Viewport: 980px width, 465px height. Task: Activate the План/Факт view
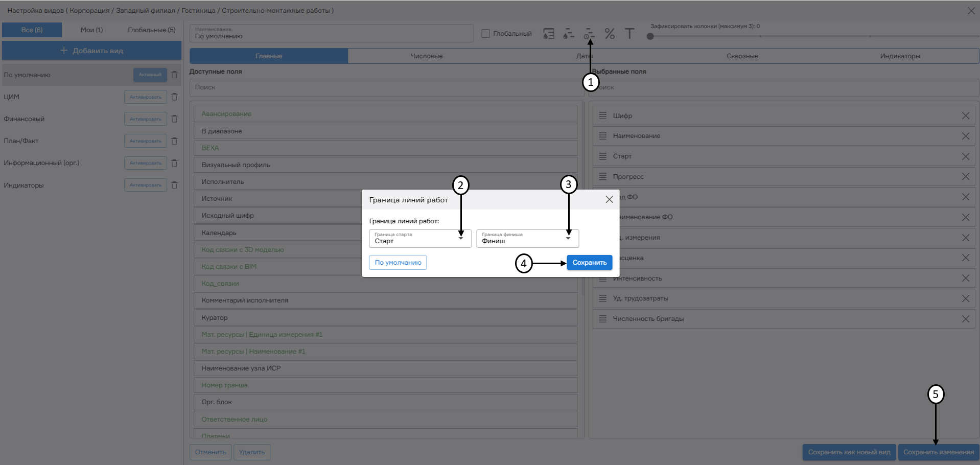(146, 141)
